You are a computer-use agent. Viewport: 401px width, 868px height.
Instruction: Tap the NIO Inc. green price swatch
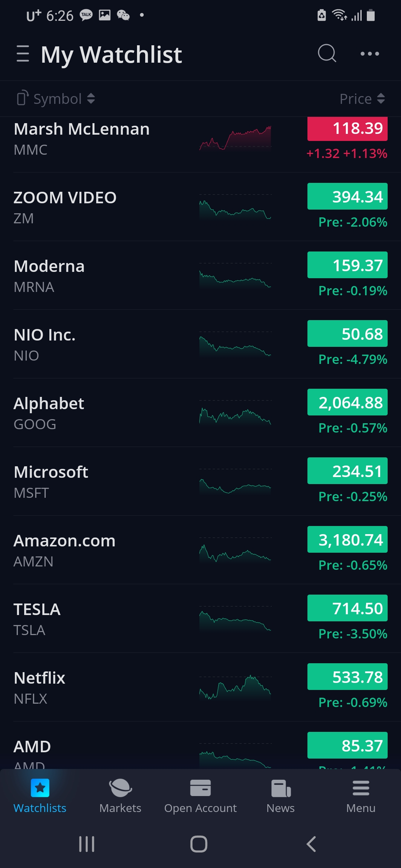coord(347,334)
